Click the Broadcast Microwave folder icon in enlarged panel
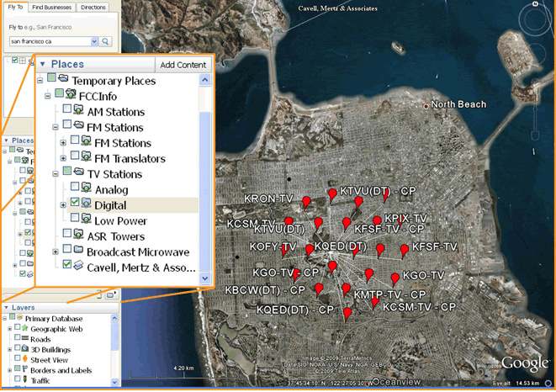Screen dimensions: 556x392 [x=78, y=249]
